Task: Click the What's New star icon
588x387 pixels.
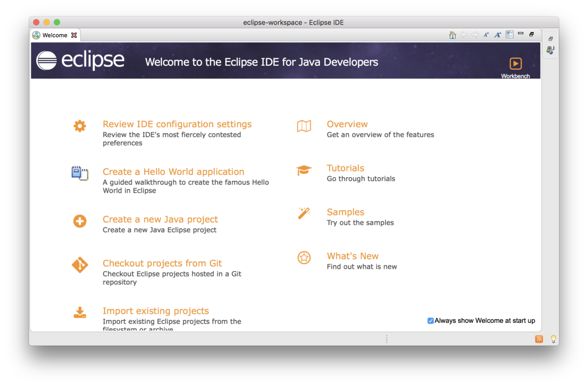Action: (x=304, y=258)
